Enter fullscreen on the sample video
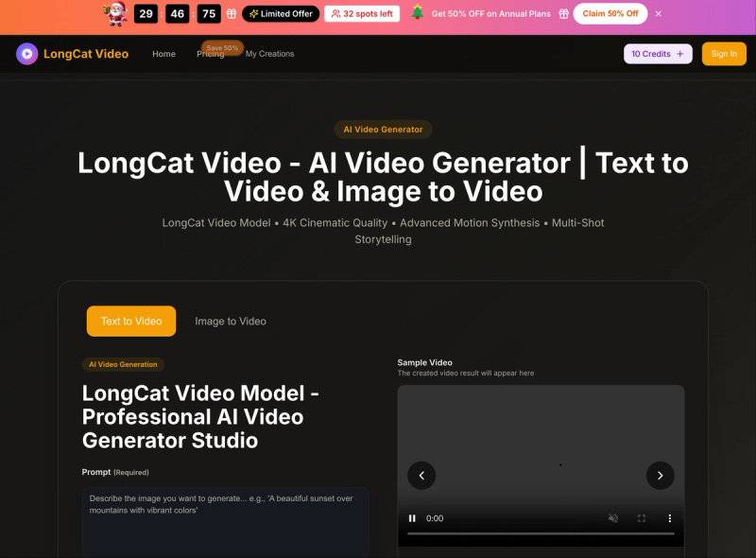This screenshot has width=756, height=558. (x=641, y=518)
